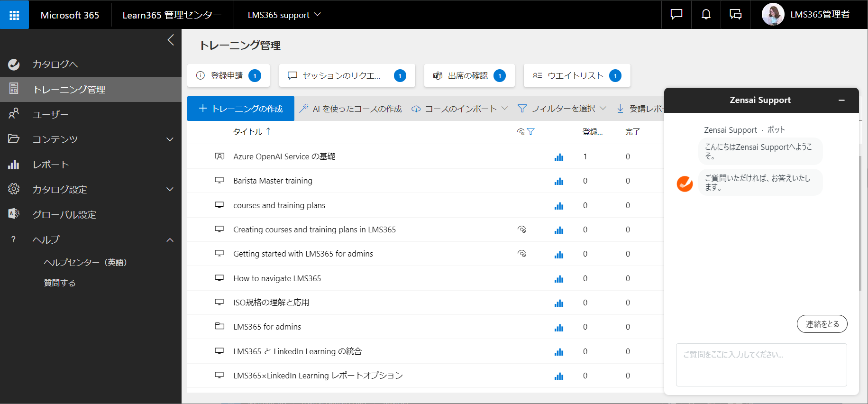Image resolution: width=868 pixels, height=404 pixels.
Task: Sort by the タイトル column header
Action: tap(251, 132)
